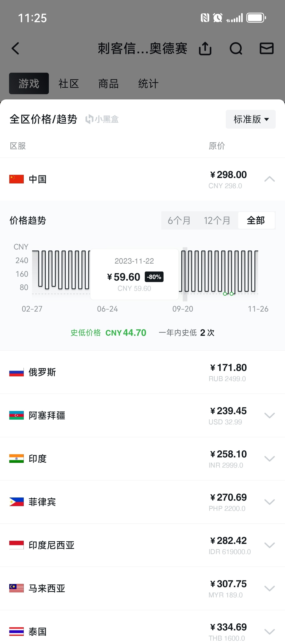Tap the Malaysia flag icon
The width and height of the screenshot is (285, 644).
click(17, 588)
